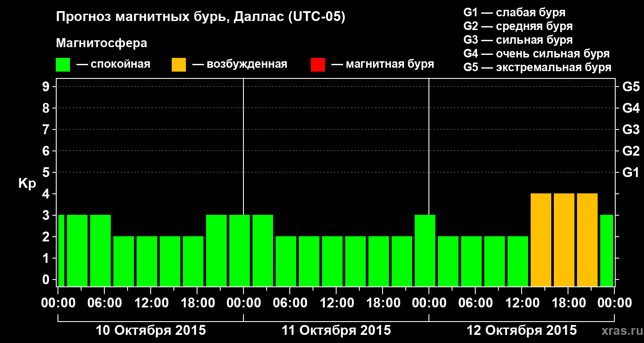The height and width of the screenshot is (343, 644).
Task: Click the Kp 3 bar at 06:00 on 10 October
Action: tap(100, 250)
